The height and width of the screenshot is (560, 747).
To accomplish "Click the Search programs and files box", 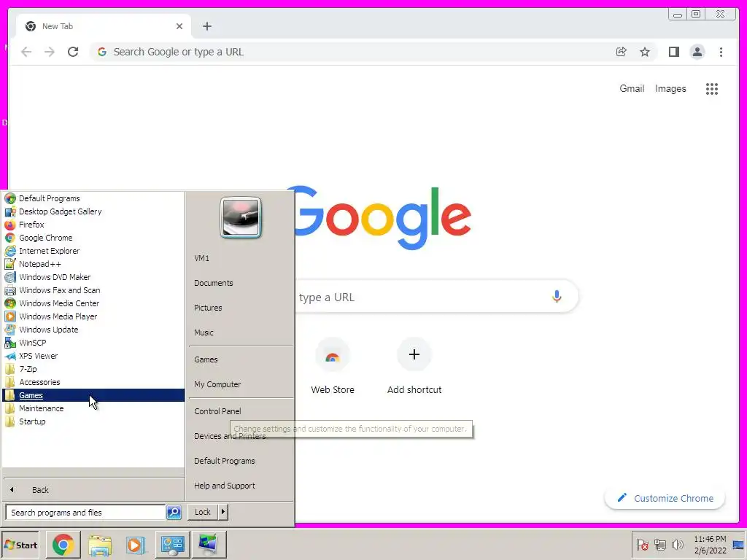I will tap(86, 513).
